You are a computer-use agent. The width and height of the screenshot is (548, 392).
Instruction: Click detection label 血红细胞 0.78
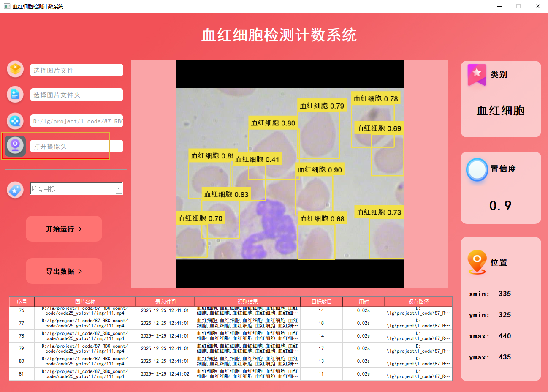[376, 99]
